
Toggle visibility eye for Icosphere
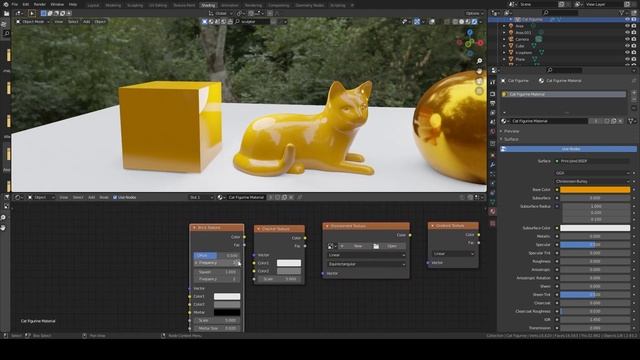[x=627, y=52]
